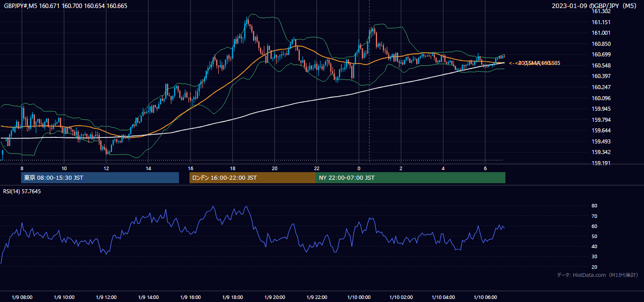Click hour tick 22 under price chart
This screenshot has width=644, height=302.
click(316, 168)
